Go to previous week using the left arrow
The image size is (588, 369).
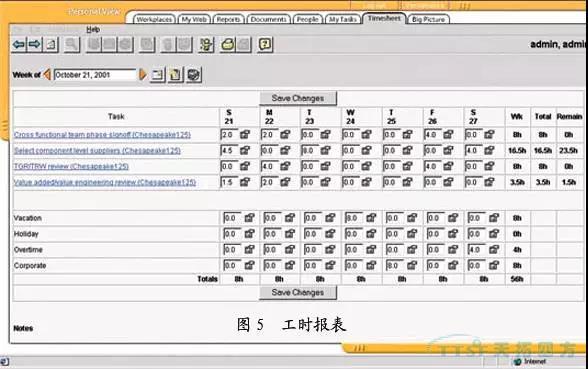pos(47,74)
